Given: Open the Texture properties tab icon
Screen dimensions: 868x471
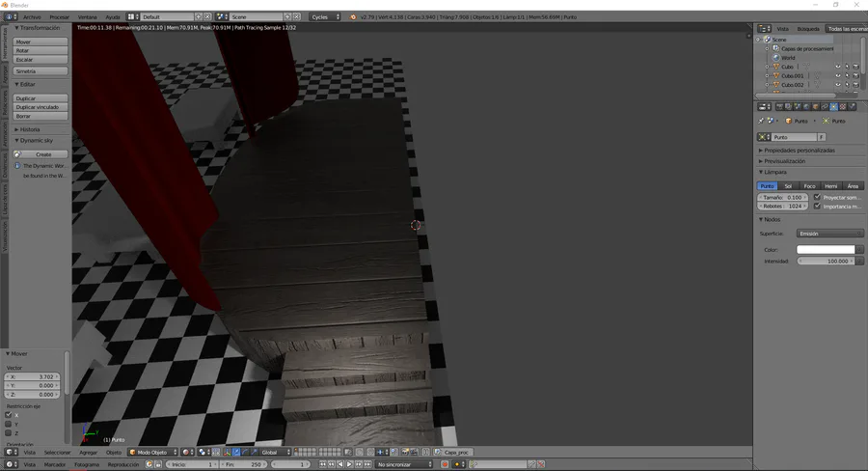Looking at the screenshot, I should 843,106.
